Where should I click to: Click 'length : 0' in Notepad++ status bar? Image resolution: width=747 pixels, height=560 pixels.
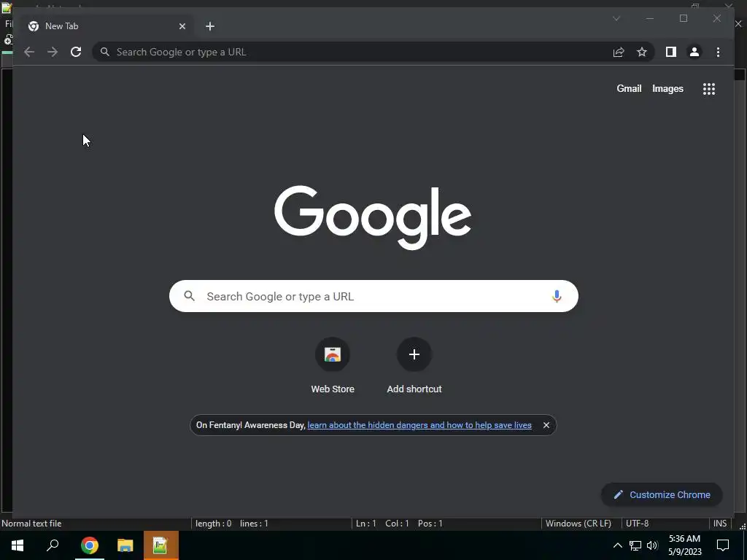click(x=214, y=524)
